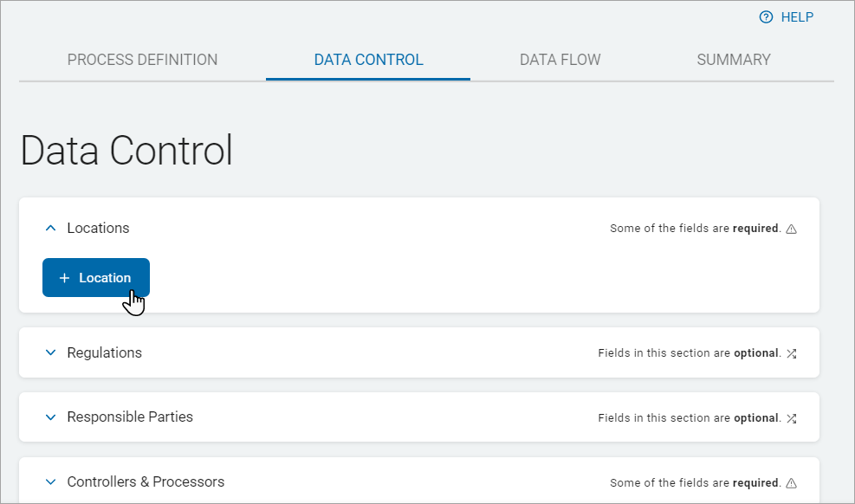Click the optional shuffle icon in Regulations
This screenshot has width=855, height=504.
coord(791,353)
